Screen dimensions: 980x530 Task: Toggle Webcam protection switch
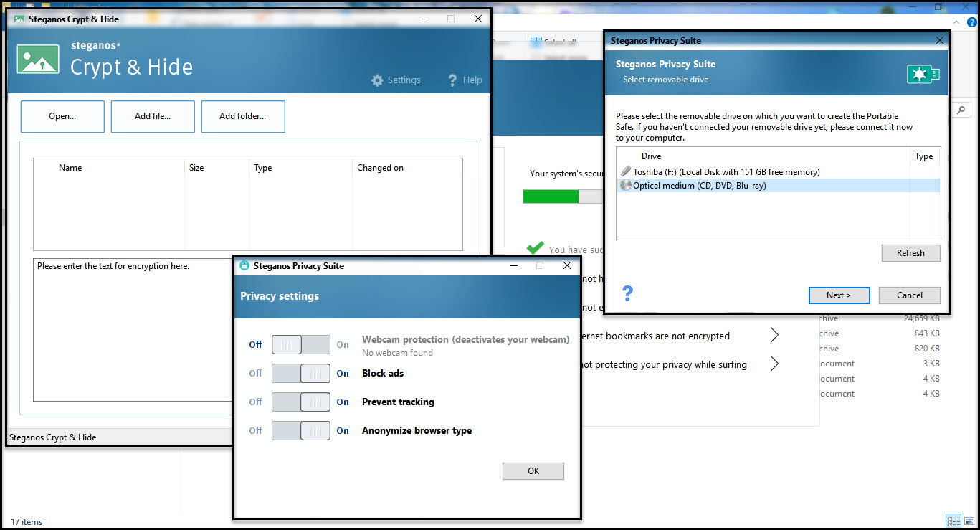point(300,344)
